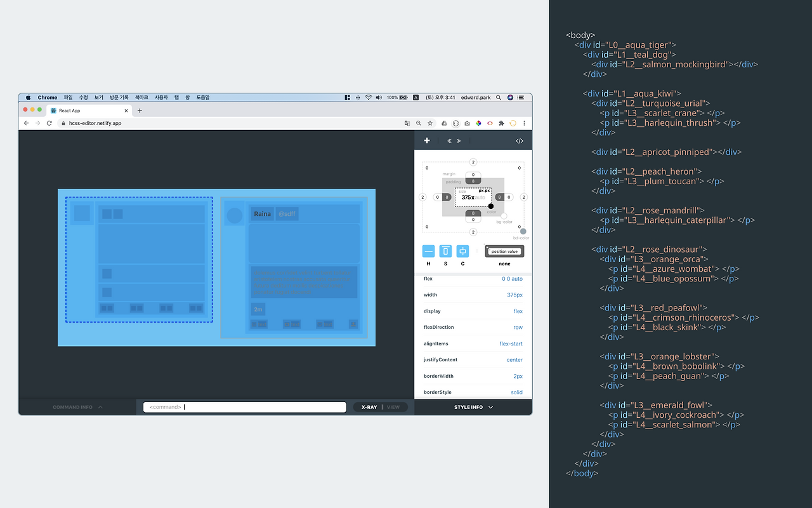The width and height of the screenshot is (812, 508).
Task: Click the colorful wheel extension icon
Action: pos(478,123)
